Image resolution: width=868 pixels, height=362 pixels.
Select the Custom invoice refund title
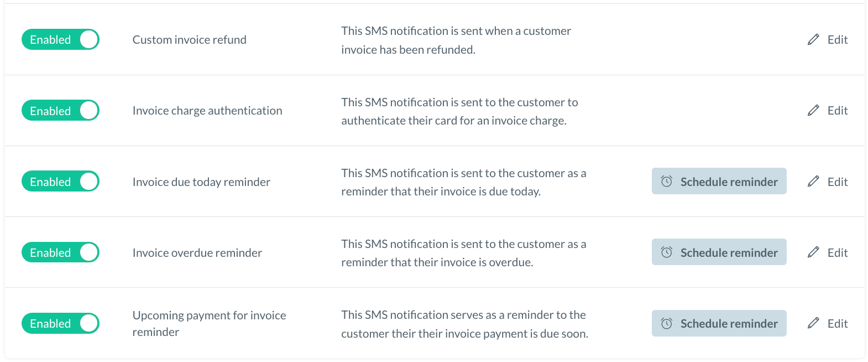pyautogui.click(x=189, y=40)
